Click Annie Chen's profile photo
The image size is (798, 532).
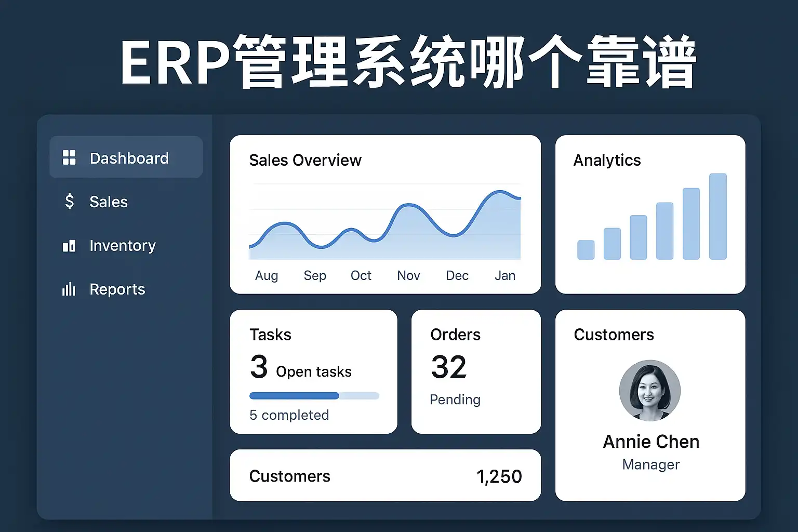(649, 390)
